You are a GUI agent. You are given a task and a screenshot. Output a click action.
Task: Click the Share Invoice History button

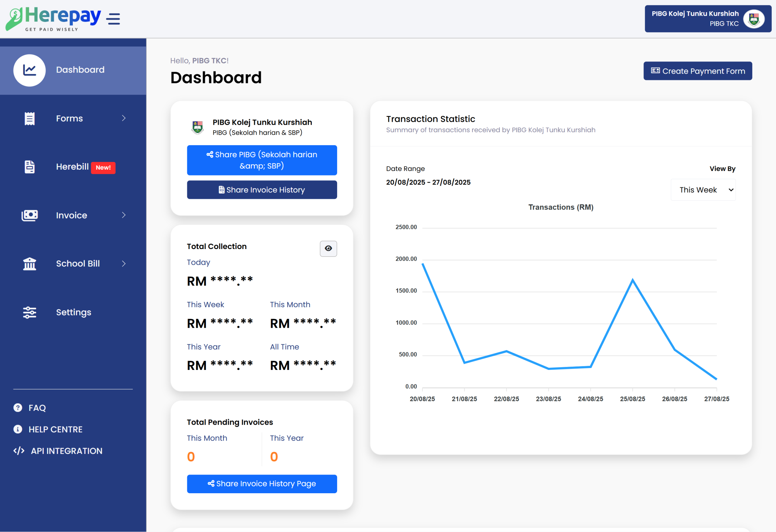pyautogui.click(x=262, y=190)
